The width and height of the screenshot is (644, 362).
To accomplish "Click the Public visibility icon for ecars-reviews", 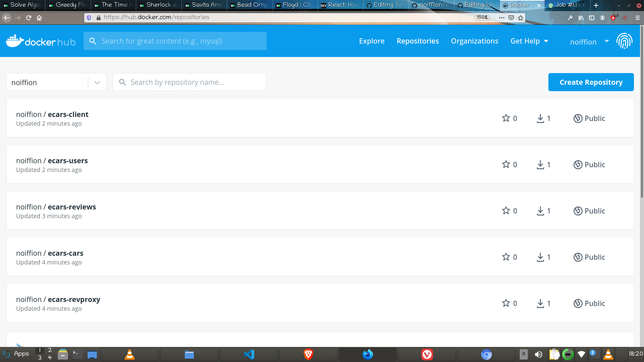I will [x=578, y=211].
